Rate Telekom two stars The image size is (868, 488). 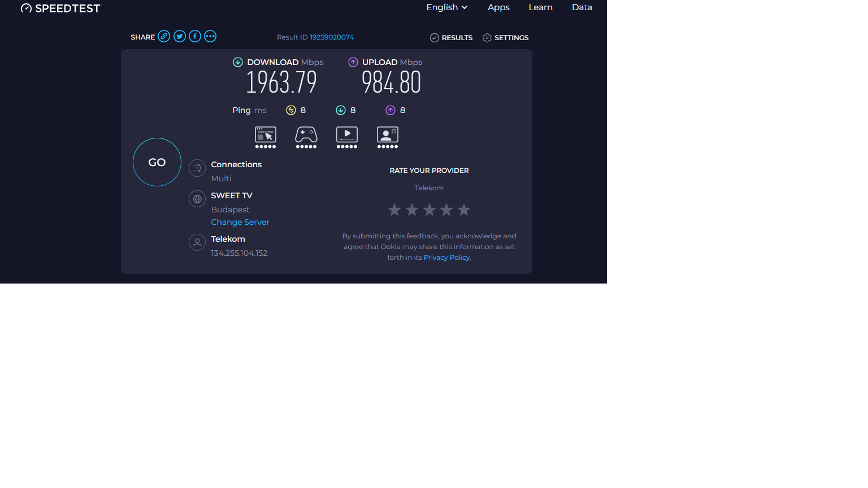[x=412, y=210]
